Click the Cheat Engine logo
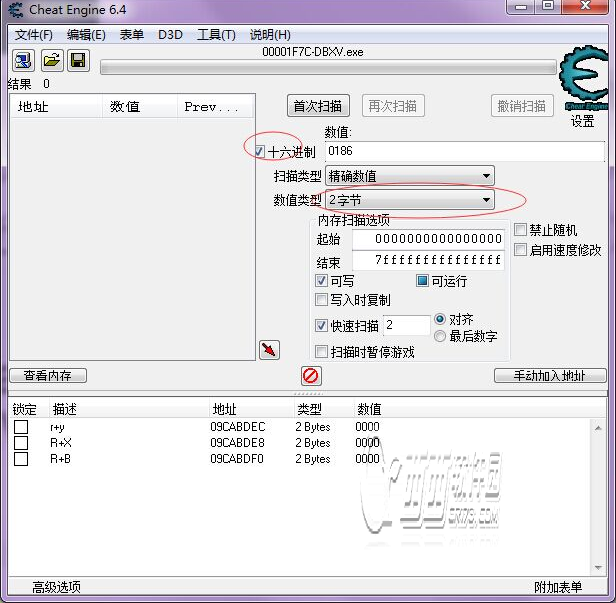The image size is (616, 603). point(584,78)
